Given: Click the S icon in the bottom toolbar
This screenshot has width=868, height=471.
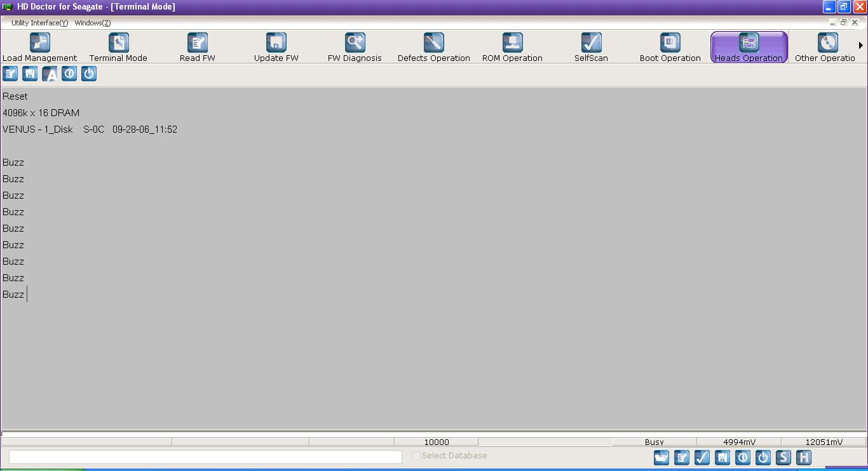Looking at the screenshot, I should (783, 457).
